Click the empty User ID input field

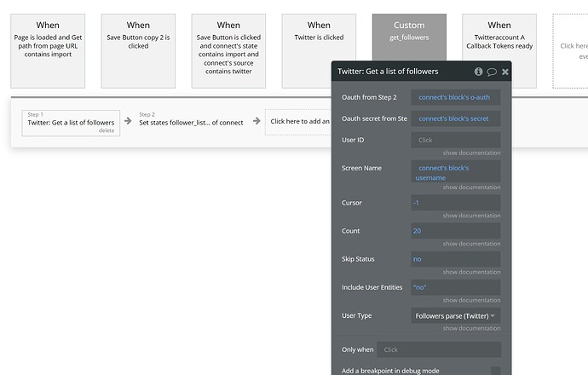[x=456, y=140]
